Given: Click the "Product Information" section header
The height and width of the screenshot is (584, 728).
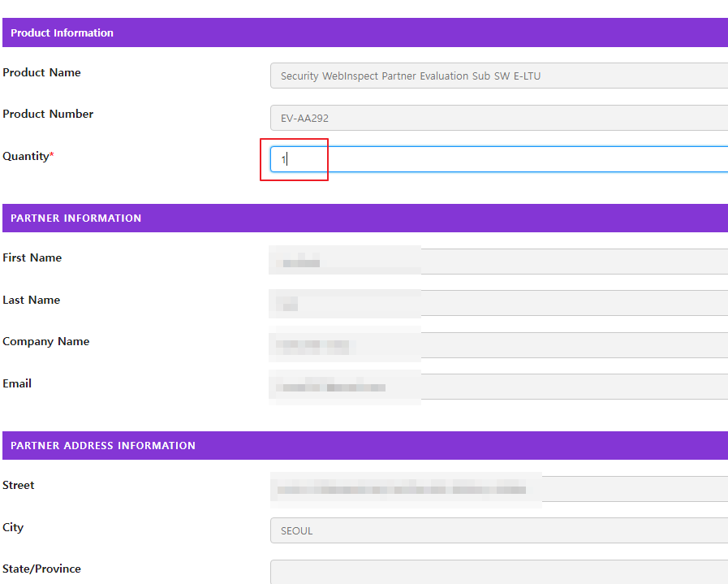Looking at the screenshot, I should pyautogui.click(x=365, y=32).
